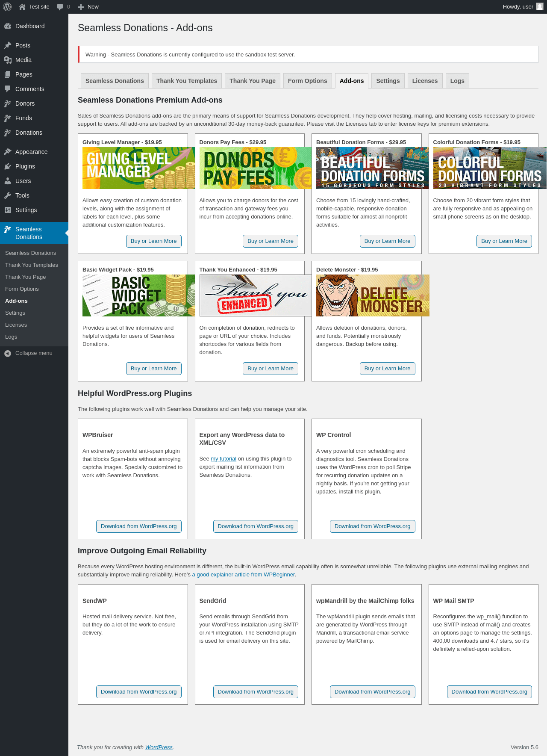Click the home icon beside Test site
The height and width of the screenshot is (756, 547).
pyautogui.click(x=22, y=7)
